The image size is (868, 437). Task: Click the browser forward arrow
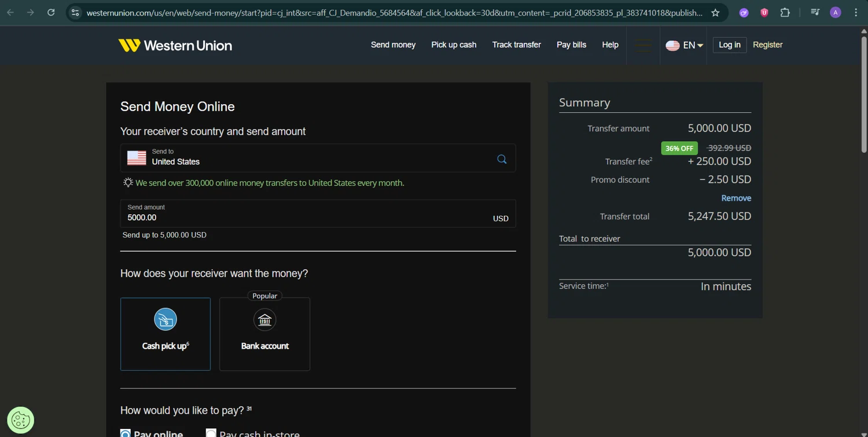[30, 12]
